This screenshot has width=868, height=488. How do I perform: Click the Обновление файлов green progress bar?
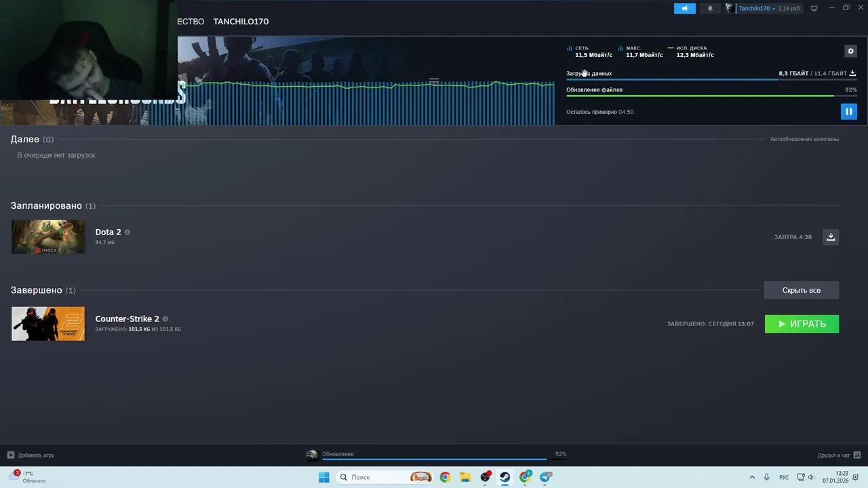(711, 96)
